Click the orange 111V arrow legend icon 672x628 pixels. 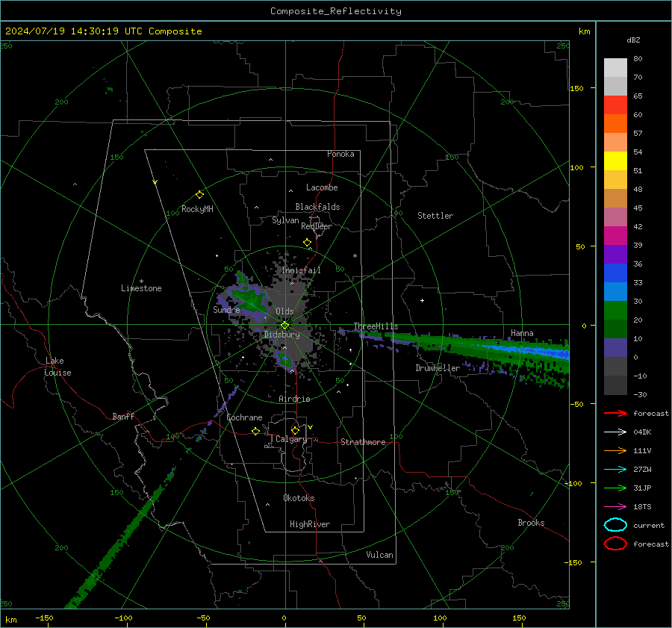click(615, 450)
